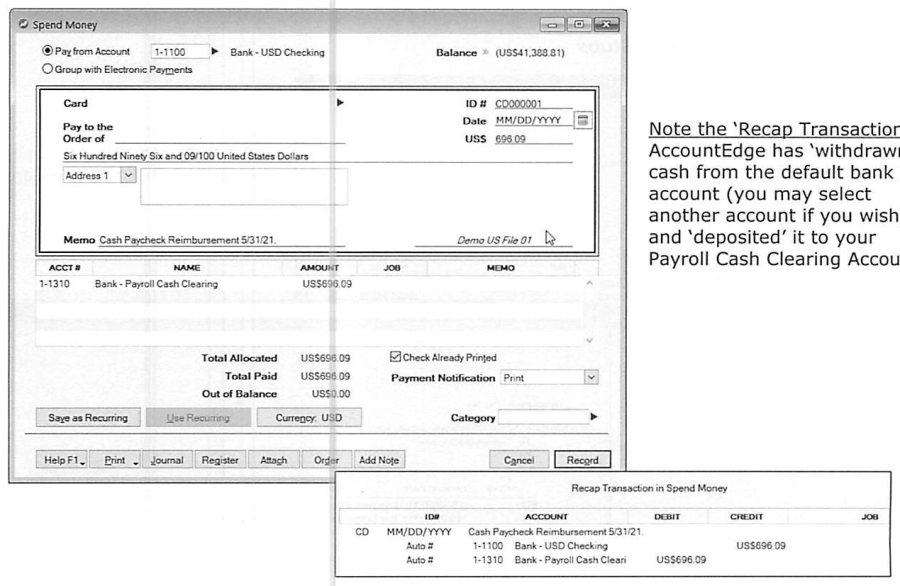Open the Payment Notification dropdown
The height and width of the screenshot is (586, 900).
click(x=591, y=377)
